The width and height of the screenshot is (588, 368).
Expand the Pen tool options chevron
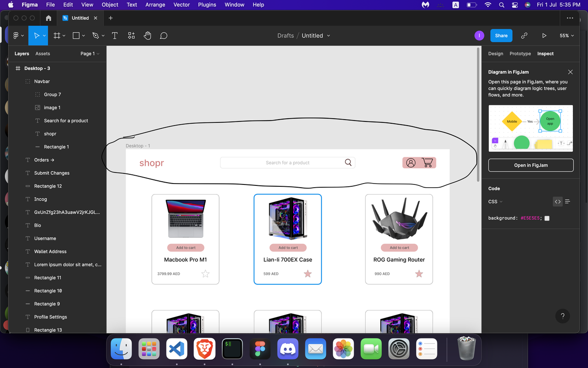[103, 35]
